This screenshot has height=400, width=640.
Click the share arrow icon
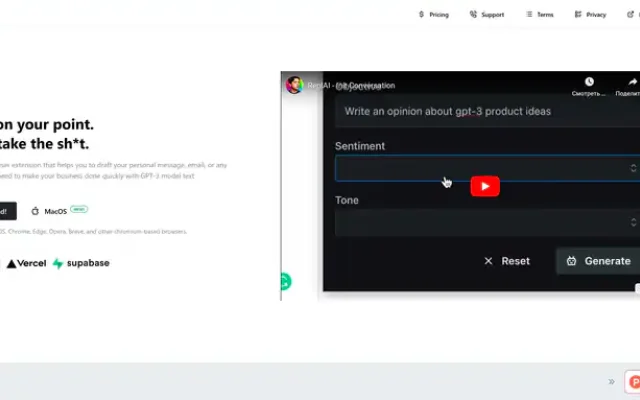coord(633,82)
